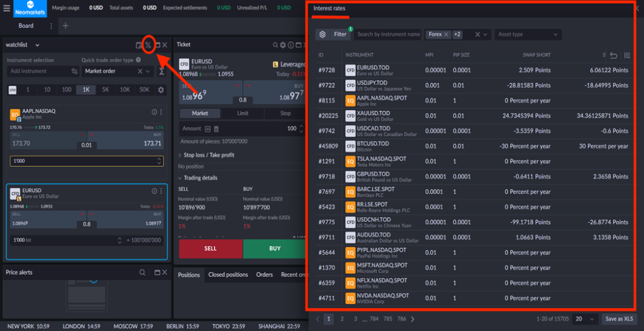Search in the Price alerts panel
Screen dimensions: 644x331
click(x=143, y=272)
